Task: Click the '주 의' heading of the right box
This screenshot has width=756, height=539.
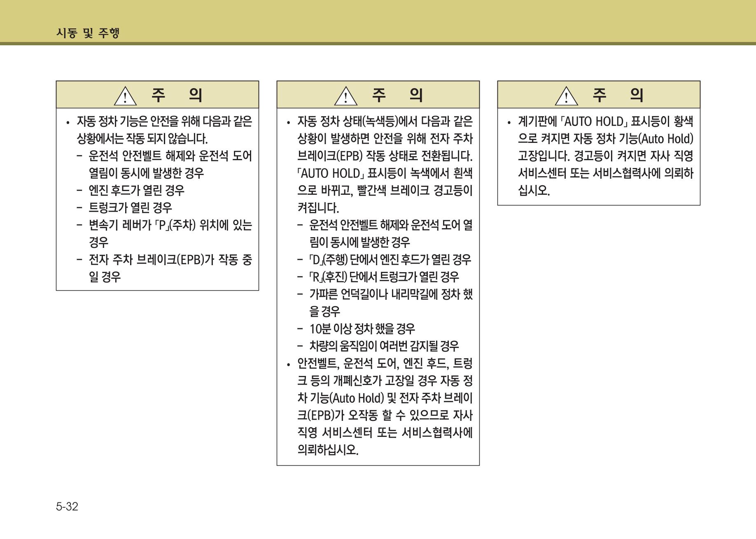Action: [x=618, y=95]
